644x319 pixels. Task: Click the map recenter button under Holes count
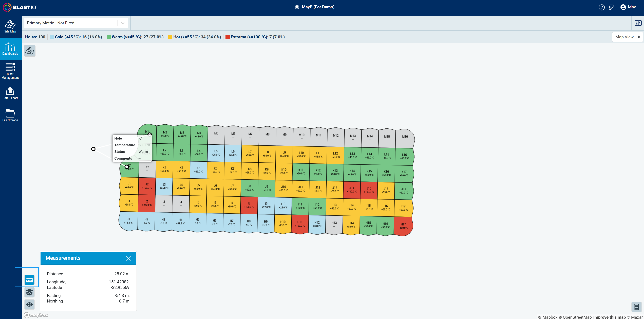point(30,51)
